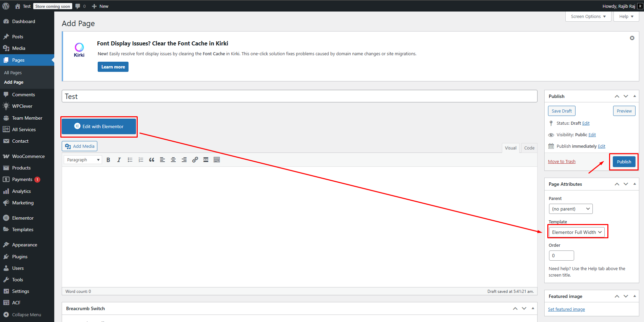Click the Preview button
The image size is (644, 322).
[624, 111]
